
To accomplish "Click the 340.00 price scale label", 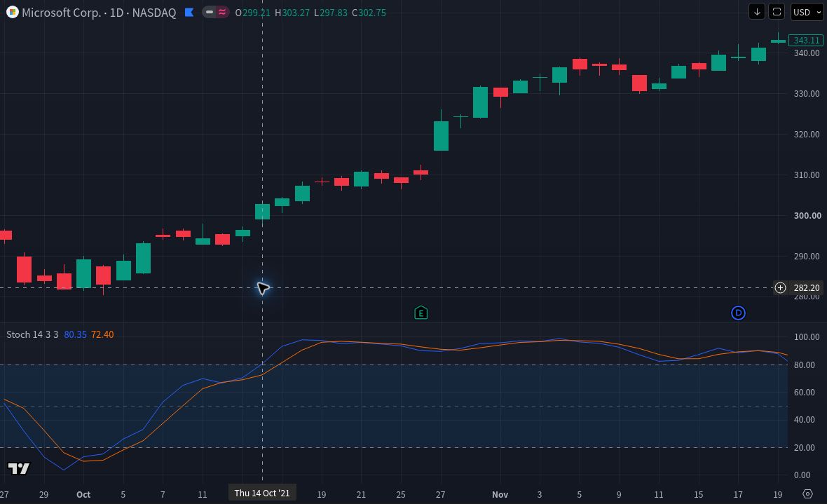I will 807,53.
